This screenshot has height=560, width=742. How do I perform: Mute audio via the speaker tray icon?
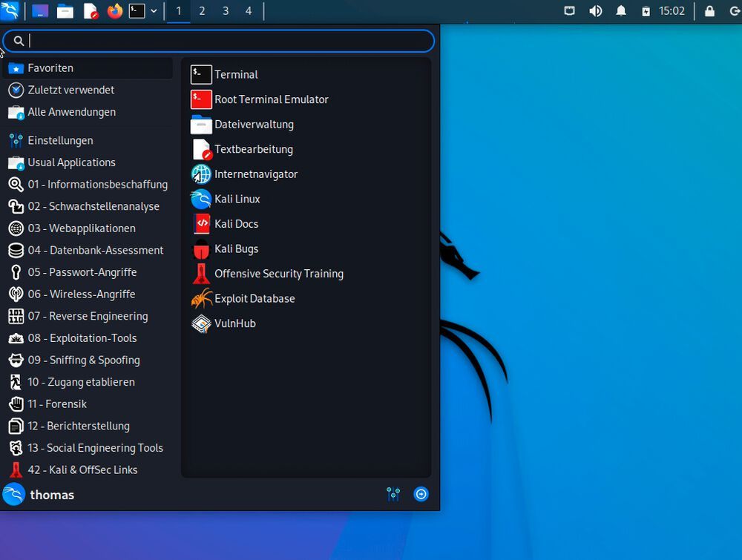point(596,10)
